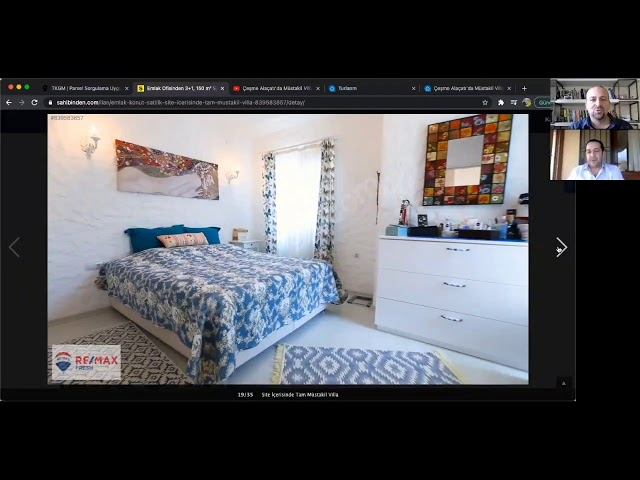The image size is (640, 480).
Task: Go forward with the browser forward arrow
Action: (x=22, y=102)
